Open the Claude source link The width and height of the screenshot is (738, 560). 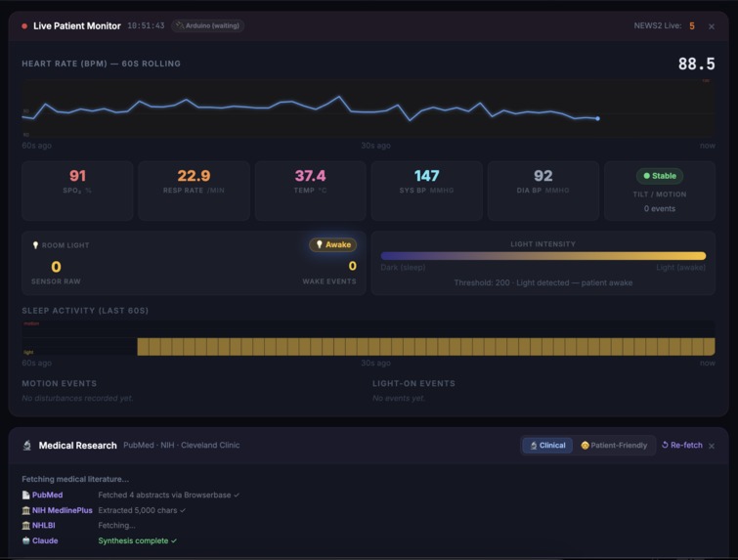45,540
